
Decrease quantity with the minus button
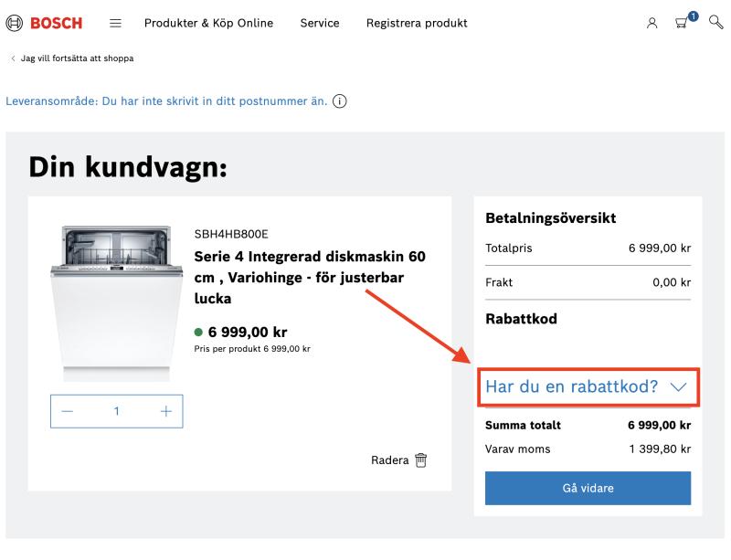point(68,411)
